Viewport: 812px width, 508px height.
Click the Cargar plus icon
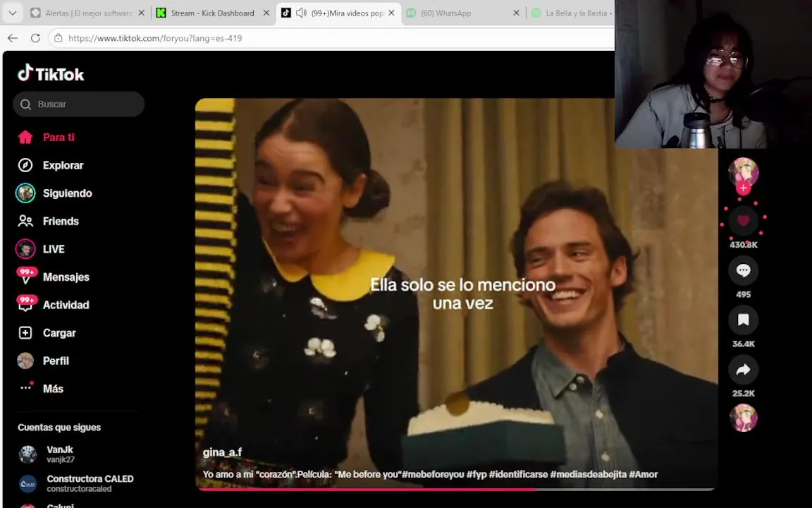pos(25,333)
